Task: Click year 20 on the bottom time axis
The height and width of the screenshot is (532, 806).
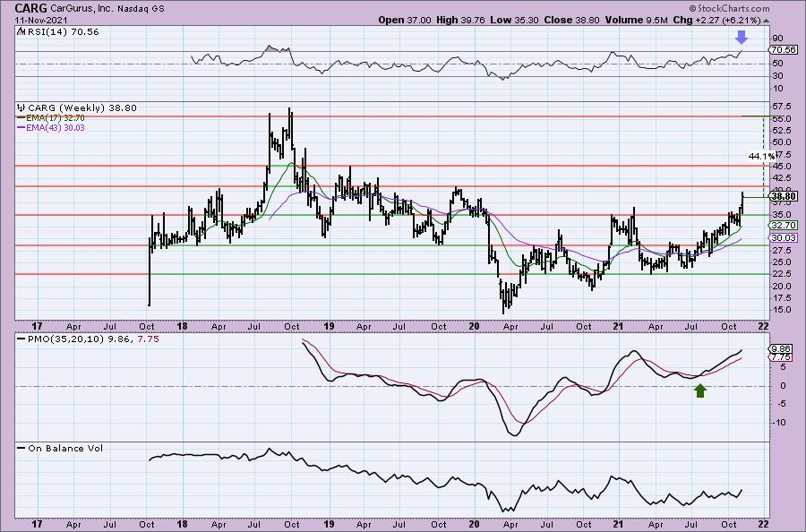Action: tap(474, 524)
